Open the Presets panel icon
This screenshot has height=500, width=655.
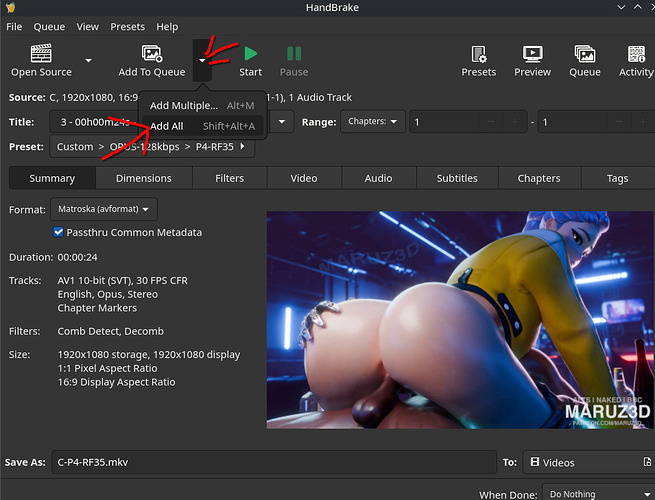(x=479, y=54)
